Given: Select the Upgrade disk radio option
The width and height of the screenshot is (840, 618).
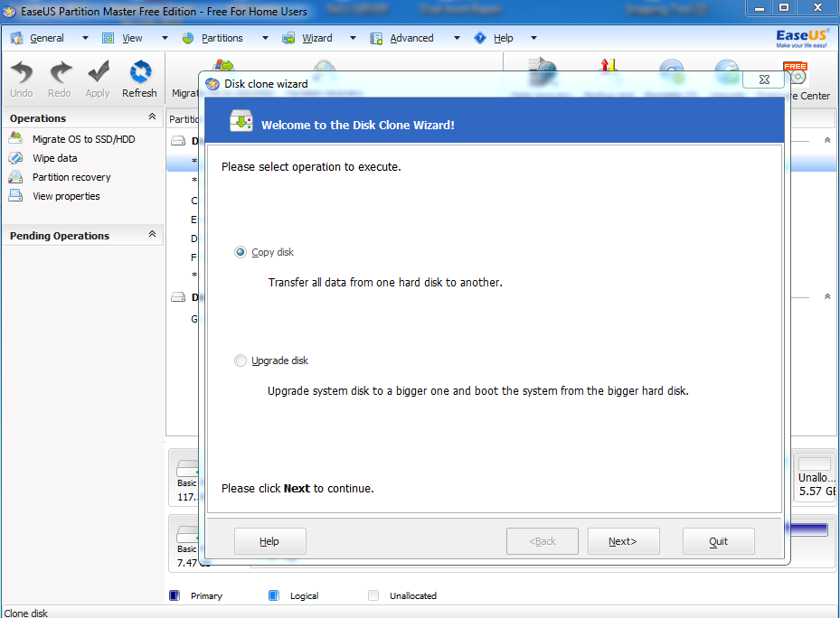Looking at the screenshot, I should click(240, 360).
